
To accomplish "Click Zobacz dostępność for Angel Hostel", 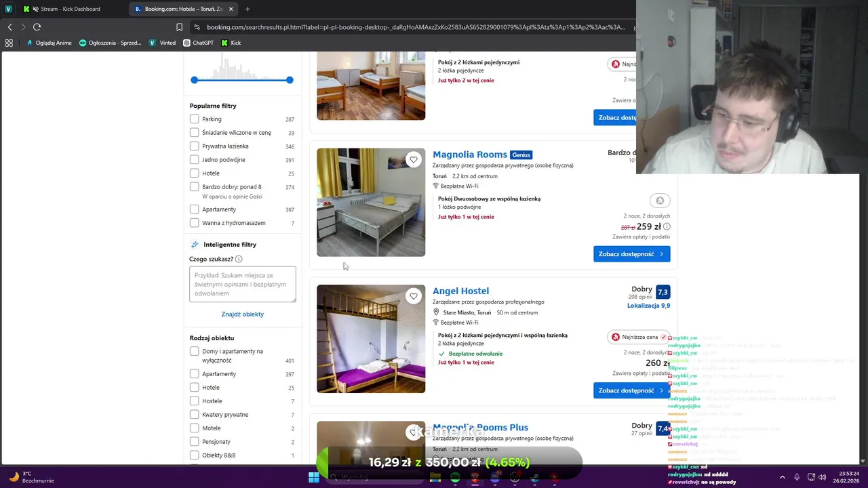I will coord(631,390).
